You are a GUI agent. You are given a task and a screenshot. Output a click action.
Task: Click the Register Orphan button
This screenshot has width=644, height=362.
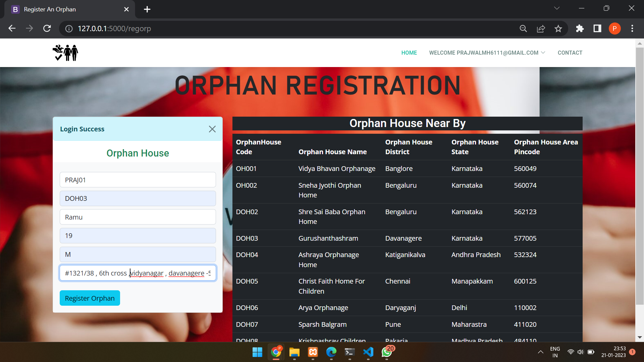(90, 298)
